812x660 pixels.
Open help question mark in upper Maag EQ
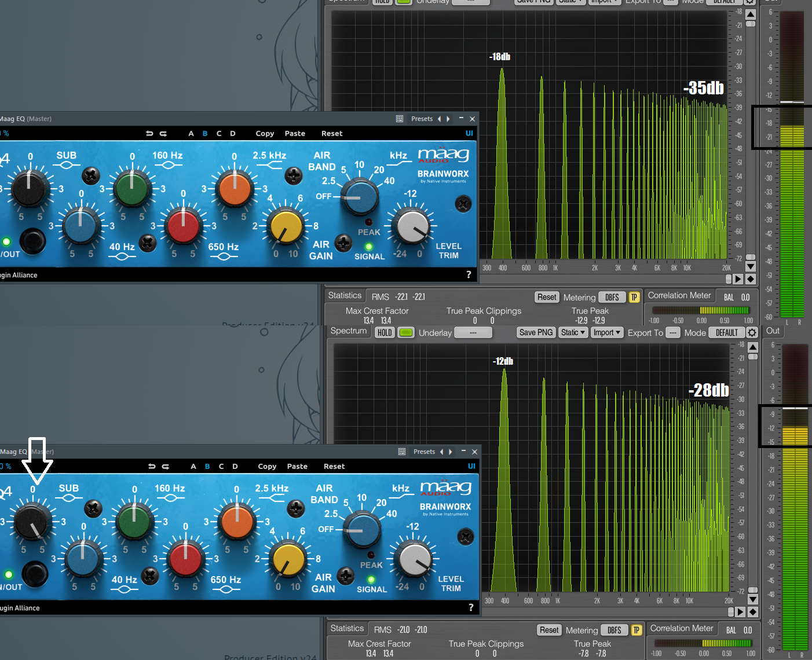(x=469, y=274)
